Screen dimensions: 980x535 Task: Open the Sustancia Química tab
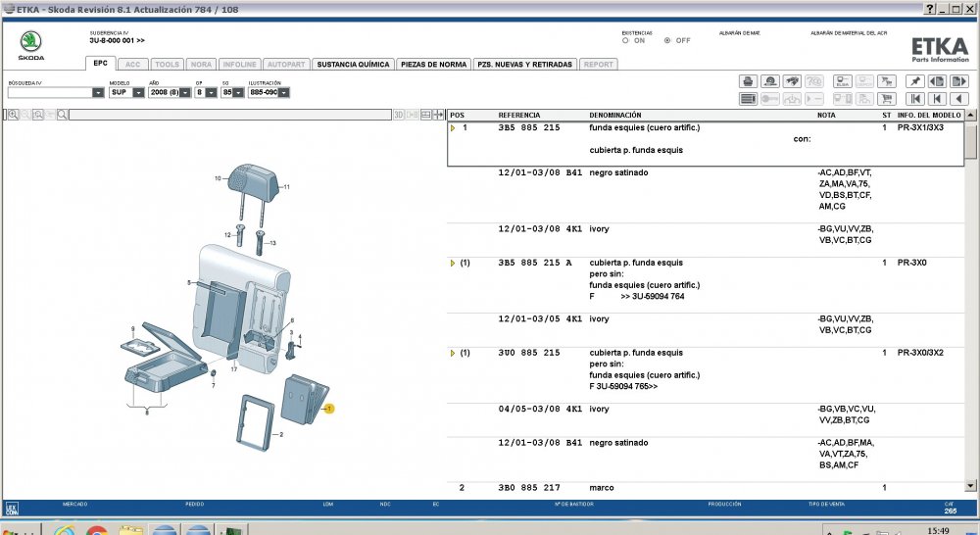click(353, 65)
